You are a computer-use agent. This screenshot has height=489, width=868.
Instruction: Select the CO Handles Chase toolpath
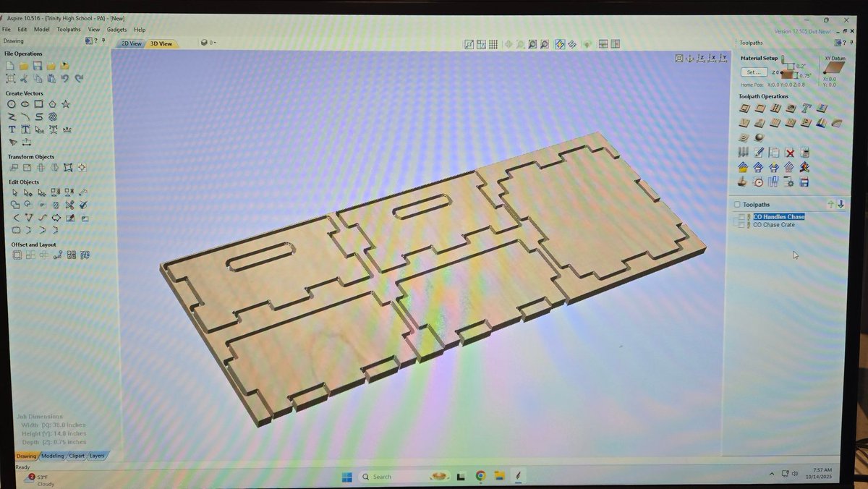[779, 217]
